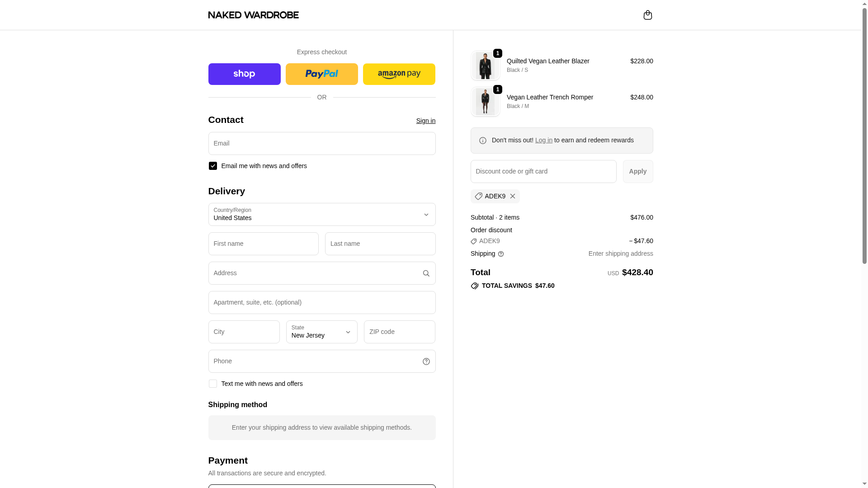Click the Quilted Vegan Leather Blazer thumbnail

tap(485, 66)
